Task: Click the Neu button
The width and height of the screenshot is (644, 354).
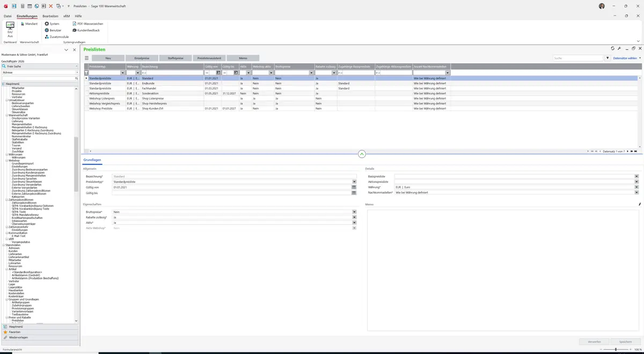Action: pos(108,58)
